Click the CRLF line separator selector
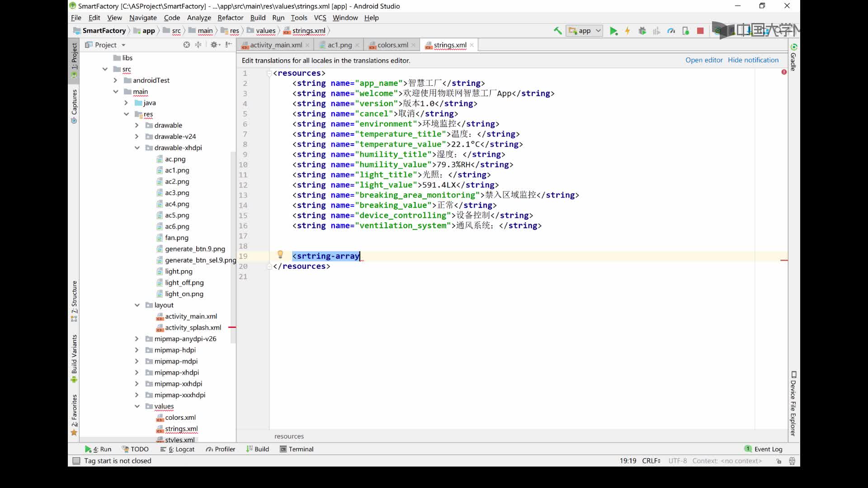The width and height of the screenshot is (868, 488). click(651, 461)
